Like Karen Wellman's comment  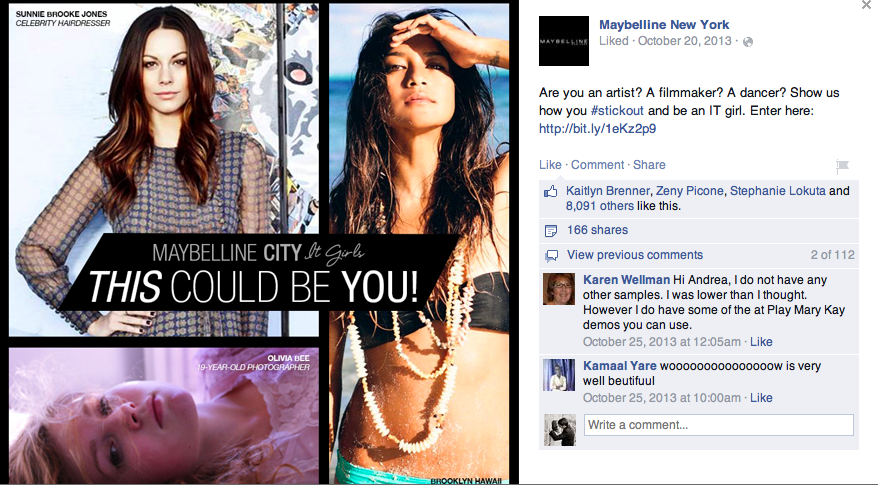click(761, 342)
